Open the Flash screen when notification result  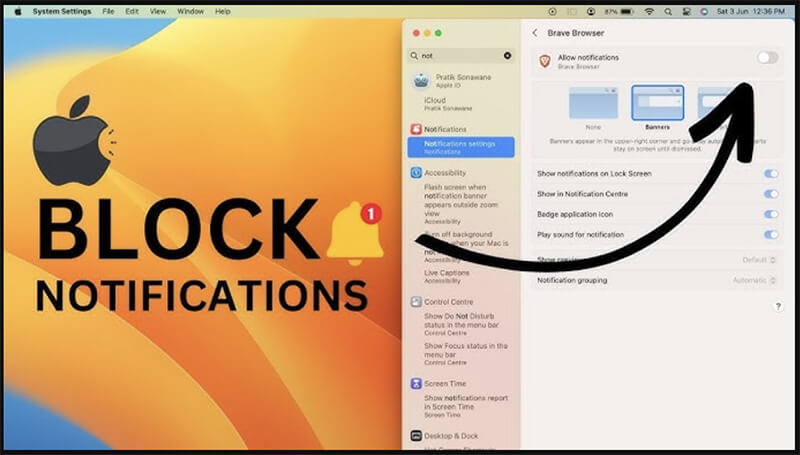click(462, 204)
